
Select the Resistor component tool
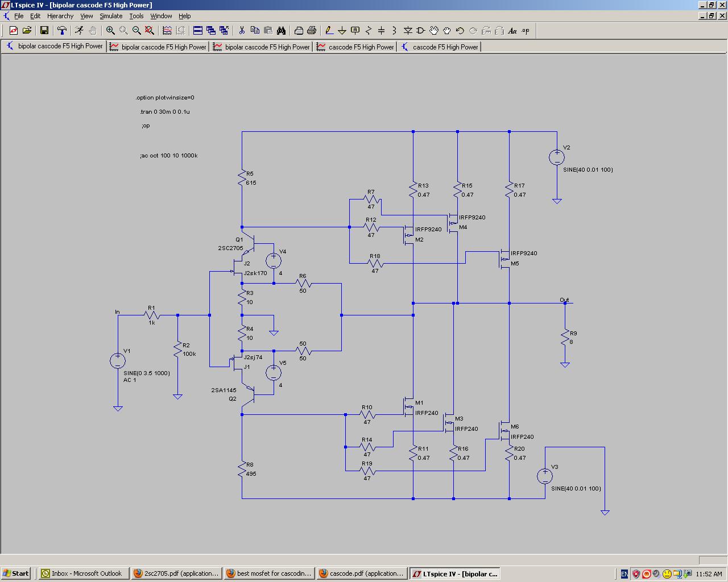[369, 31]
